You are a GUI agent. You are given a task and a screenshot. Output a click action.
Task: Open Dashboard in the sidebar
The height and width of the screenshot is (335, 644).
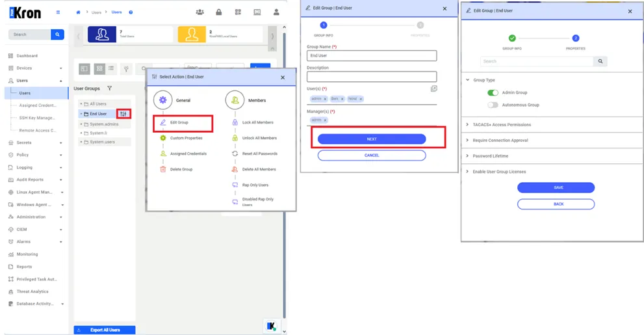pos(27,56)
